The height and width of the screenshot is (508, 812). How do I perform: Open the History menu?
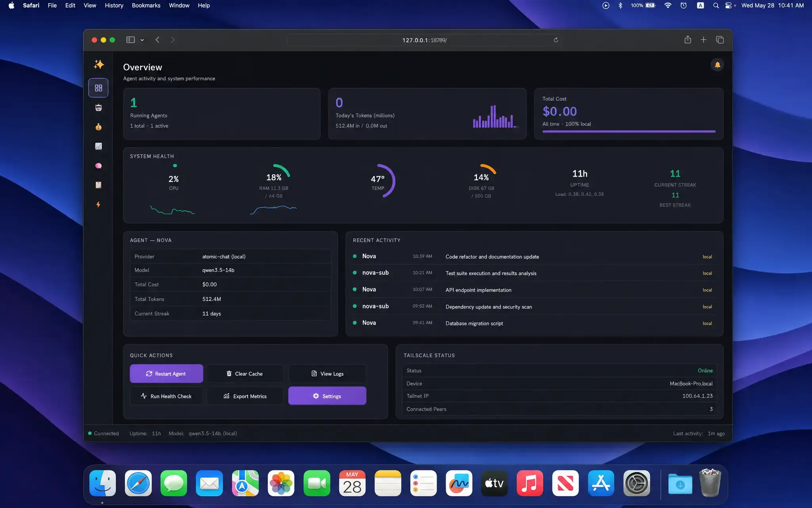[x=114, y=6]
